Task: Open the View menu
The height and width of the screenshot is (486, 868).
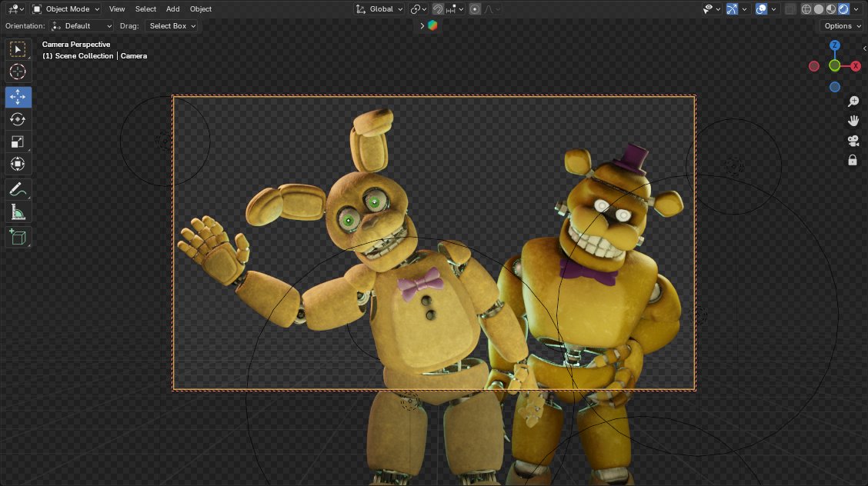Action: (117, 9)
